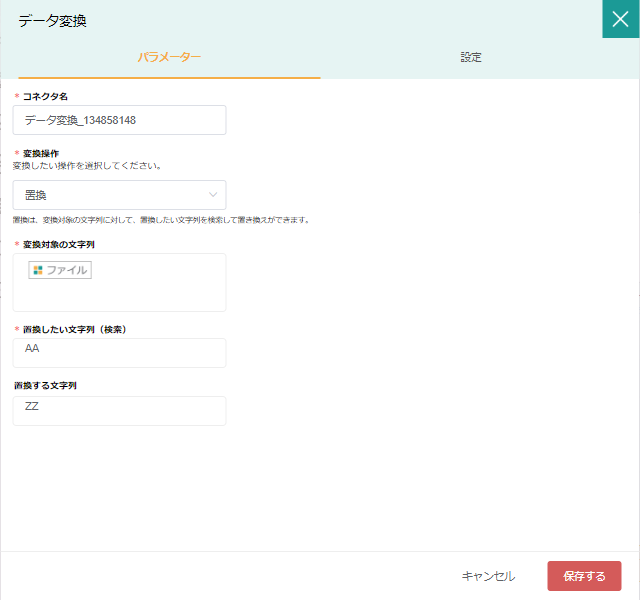Select the ファイル tag text

pos(67,270)
